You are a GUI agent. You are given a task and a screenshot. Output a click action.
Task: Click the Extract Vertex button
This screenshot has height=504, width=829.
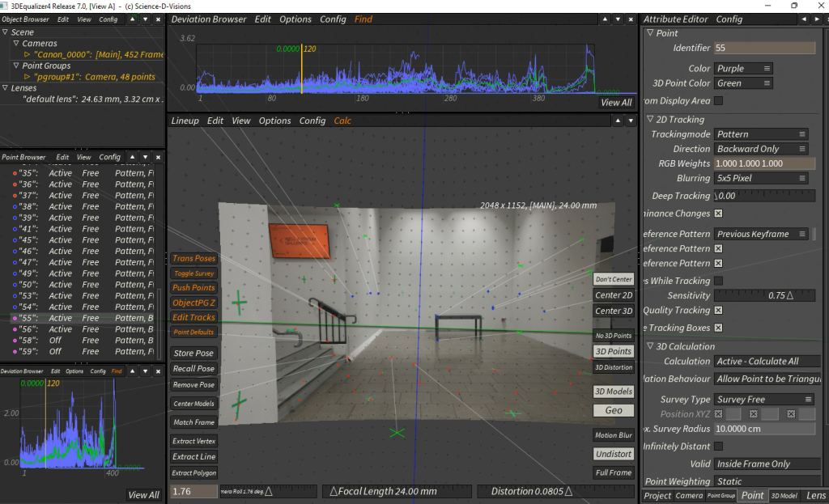(194, 441)
